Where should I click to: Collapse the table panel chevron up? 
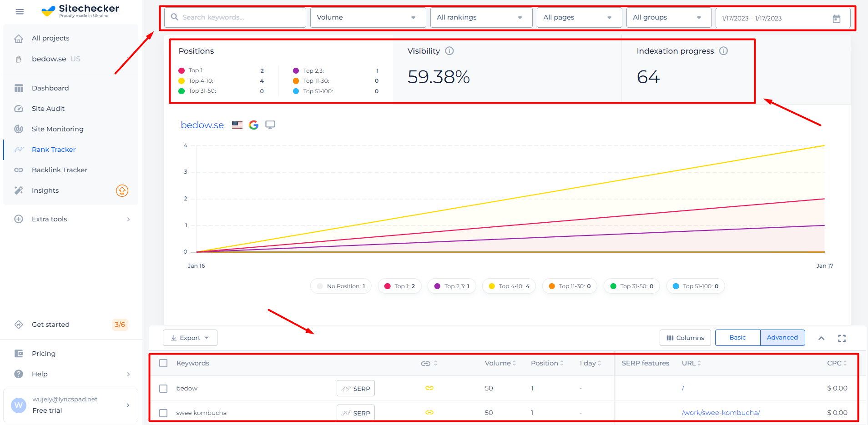tap(822, 338)
